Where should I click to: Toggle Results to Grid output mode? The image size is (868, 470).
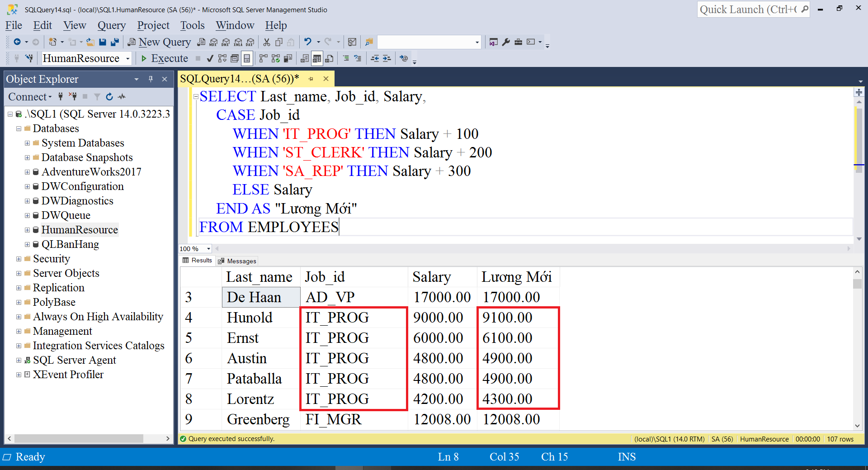click(317, 58)
